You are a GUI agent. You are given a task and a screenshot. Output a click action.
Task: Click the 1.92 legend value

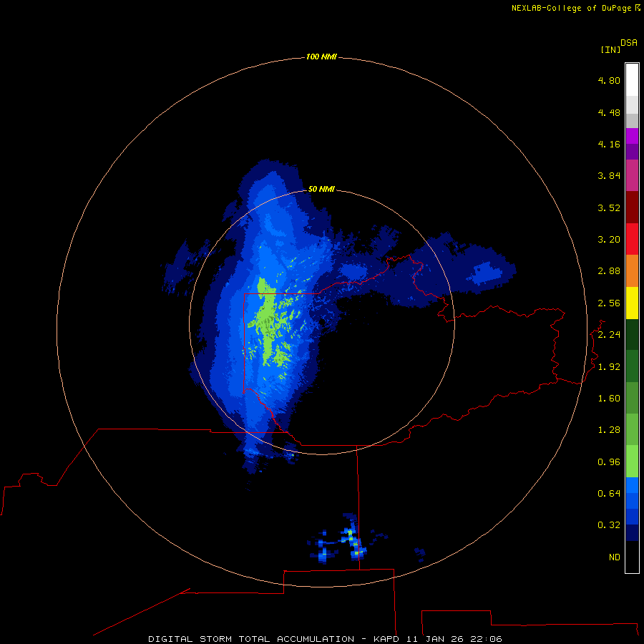coord(609,367)
